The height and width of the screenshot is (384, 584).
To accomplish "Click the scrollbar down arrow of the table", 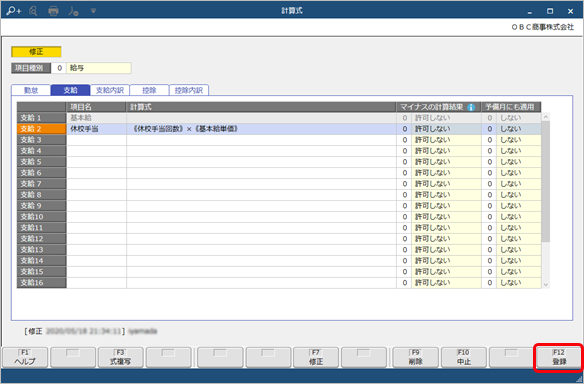I will tap(546, 285).
